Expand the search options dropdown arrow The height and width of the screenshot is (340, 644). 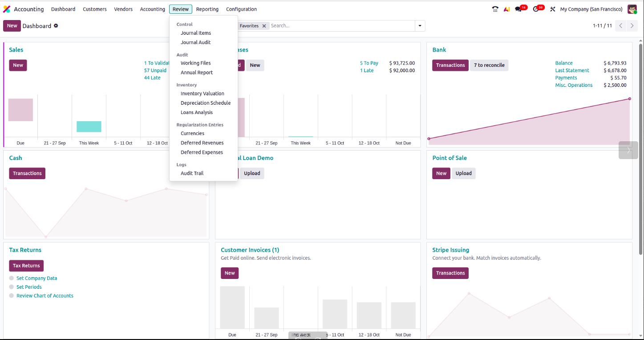point(420,26)
